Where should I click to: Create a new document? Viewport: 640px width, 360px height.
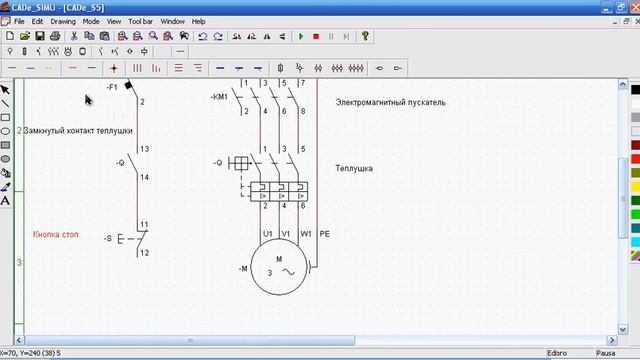pos(10,36)
